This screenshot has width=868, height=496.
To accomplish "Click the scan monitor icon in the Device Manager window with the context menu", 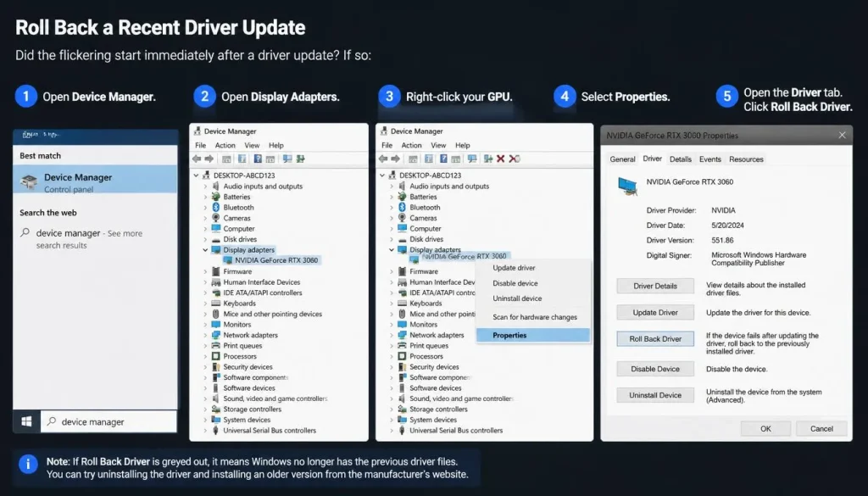I will tap(472, 159).
